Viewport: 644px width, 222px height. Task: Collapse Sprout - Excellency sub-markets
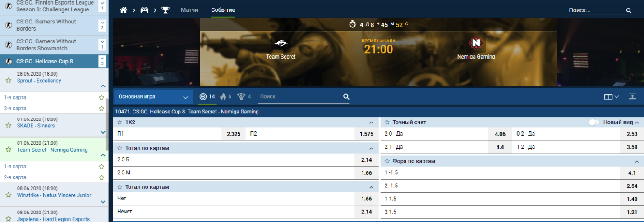click(x=103, y=86)
